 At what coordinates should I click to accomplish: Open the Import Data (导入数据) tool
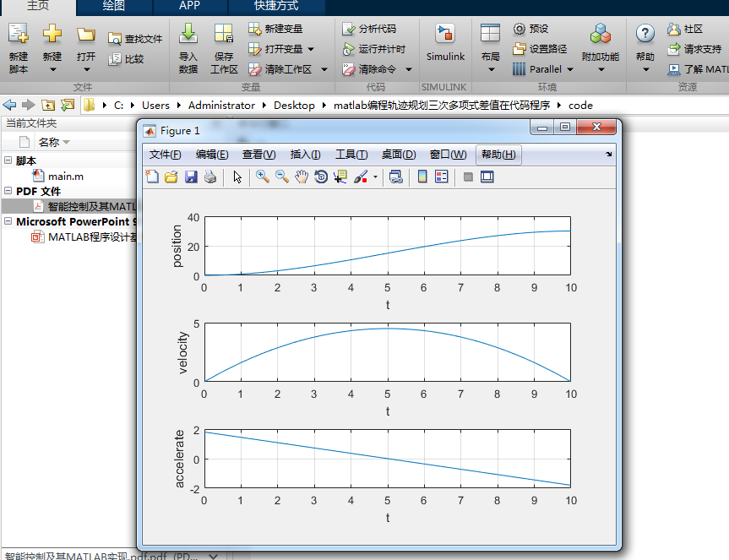coord(188,34)
